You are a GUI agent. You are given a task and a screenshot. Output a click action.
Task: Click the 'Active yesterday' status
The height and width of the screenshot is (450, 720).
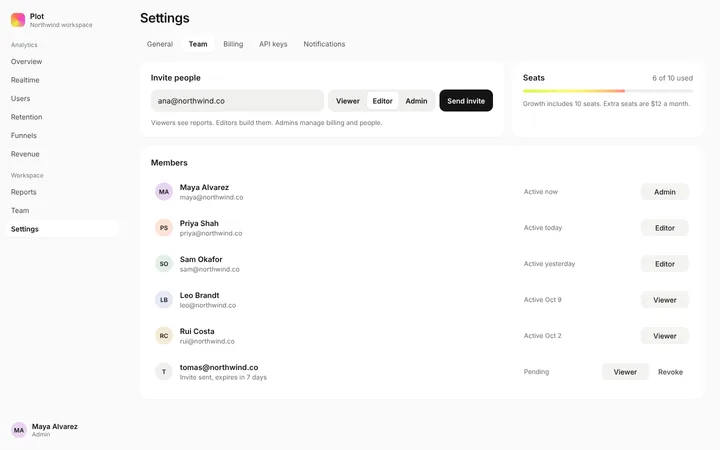(x=550, y=264)
